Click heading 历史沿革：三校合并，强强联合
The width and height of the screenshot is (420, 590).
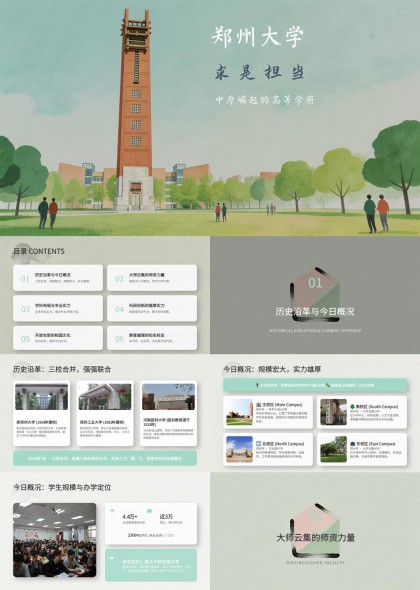[x=62, y=369]
